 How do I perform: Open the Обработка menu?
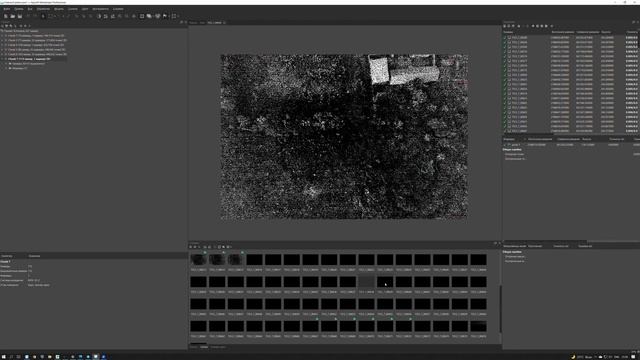pos(43,9)
